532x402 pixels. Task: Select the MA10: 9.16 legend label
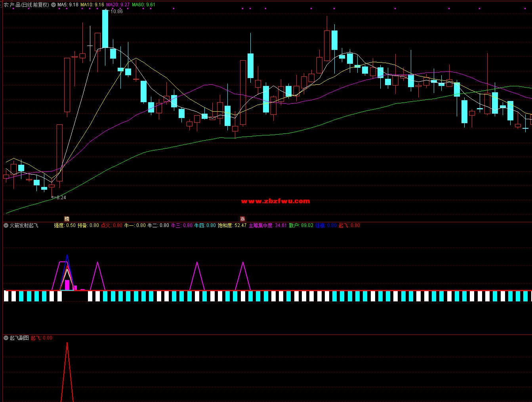pos(92,5)
